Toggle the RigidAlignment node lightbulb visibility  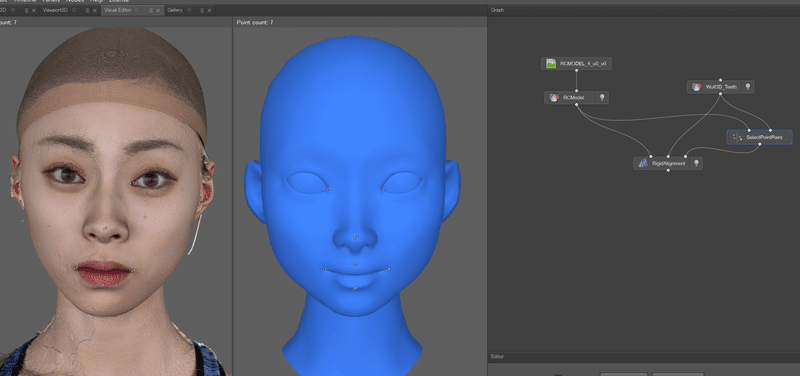pyautogui.click(x=695, y=163)
